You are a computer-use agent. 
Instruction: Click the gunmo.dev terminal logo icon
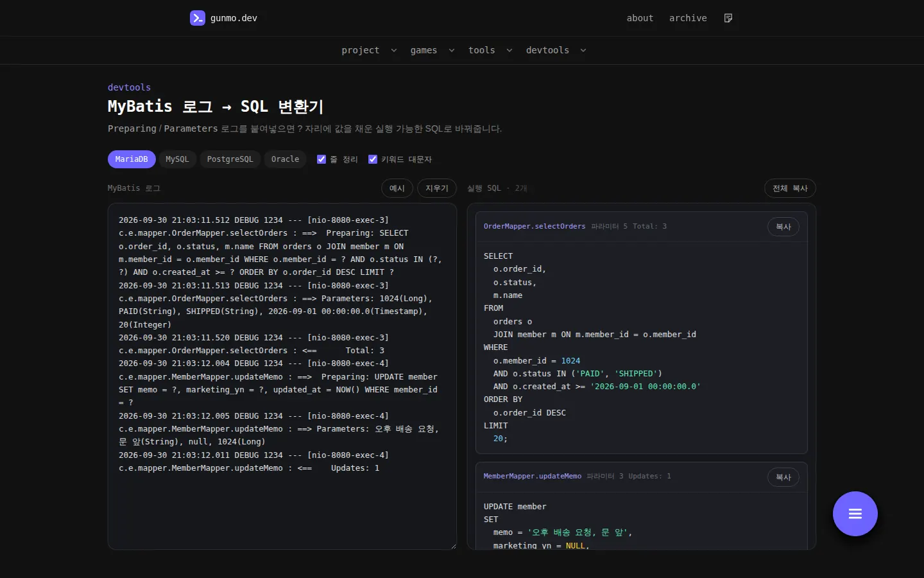(198, 18)
